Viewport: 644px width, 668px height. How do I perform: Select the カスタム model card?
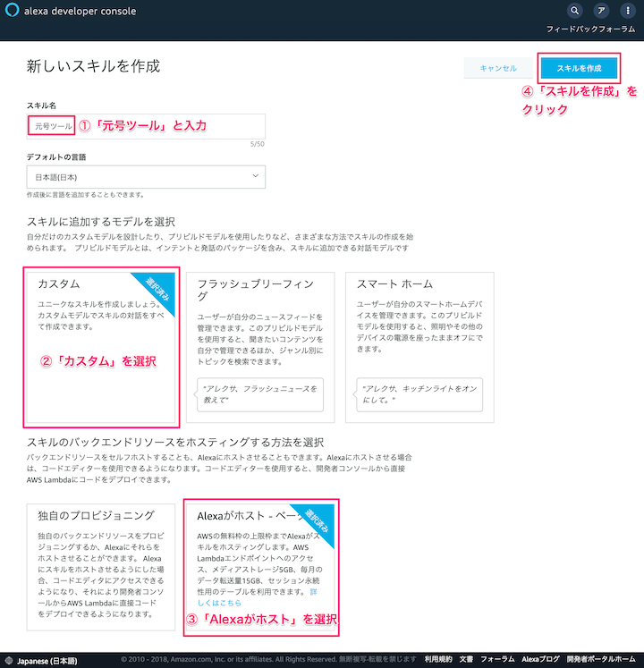point(101,347)
